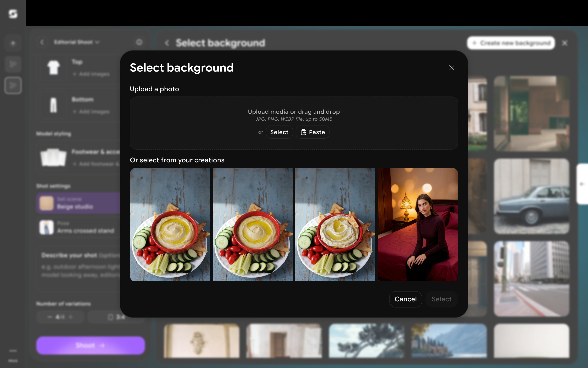The height and width of the screenshot is (368, 588).
Task: Click Create new background button
Action: tap(511, 43)
